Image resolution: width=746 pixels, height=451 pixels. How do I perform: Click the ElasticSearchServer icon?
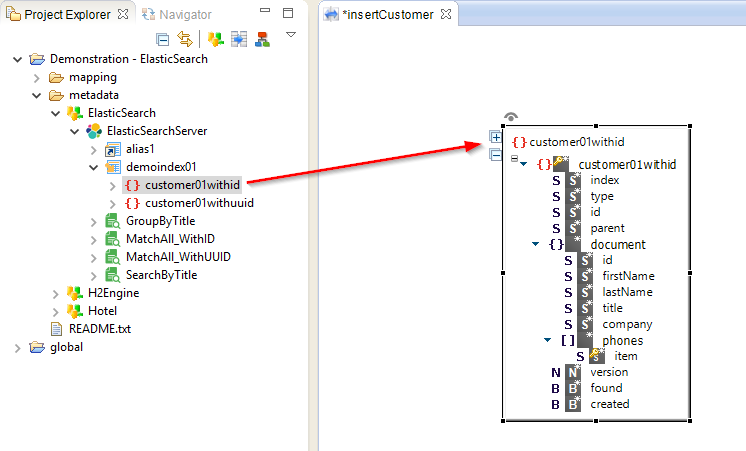tap(94, 131)
